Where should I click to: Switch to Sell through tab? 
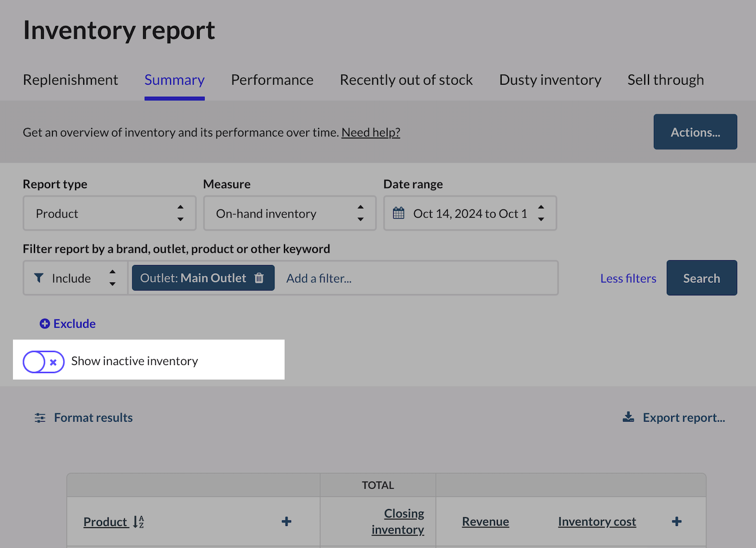point(666,80)
